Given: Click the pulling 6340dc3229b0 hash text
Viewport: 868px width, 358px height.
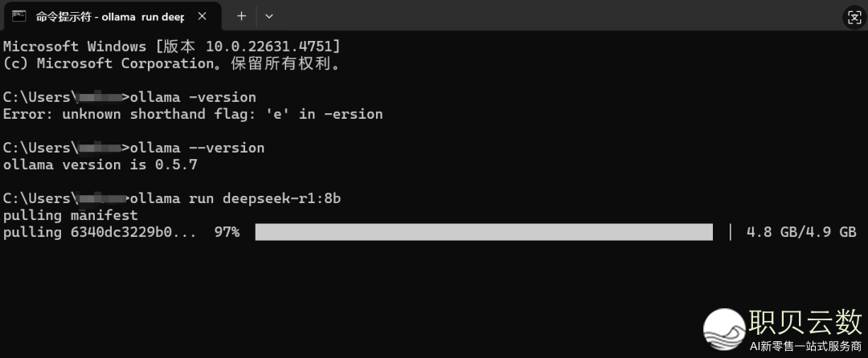Looking at the screenshot, I should tap(100, 232).
